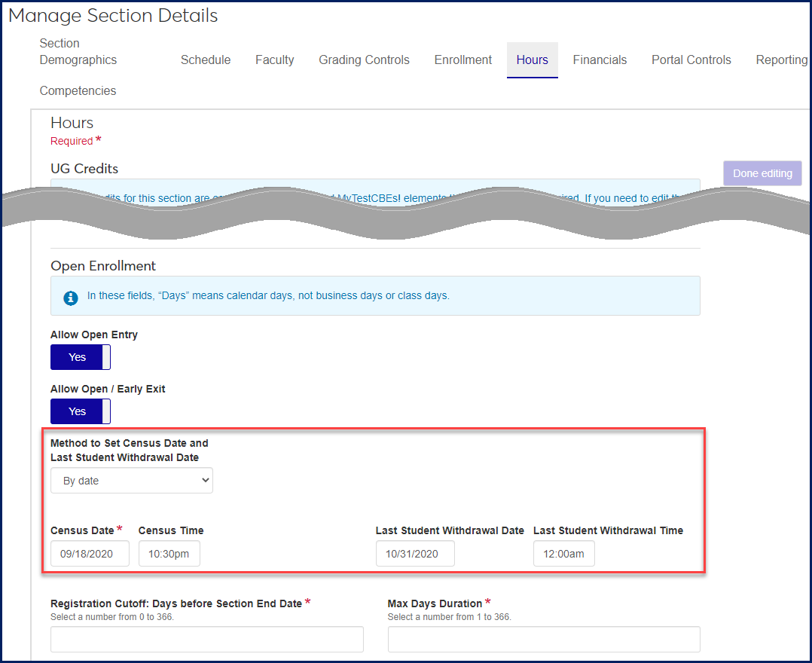
Task: Toggle Allow Open / Early Exit setting
Action: pos(80,411)
